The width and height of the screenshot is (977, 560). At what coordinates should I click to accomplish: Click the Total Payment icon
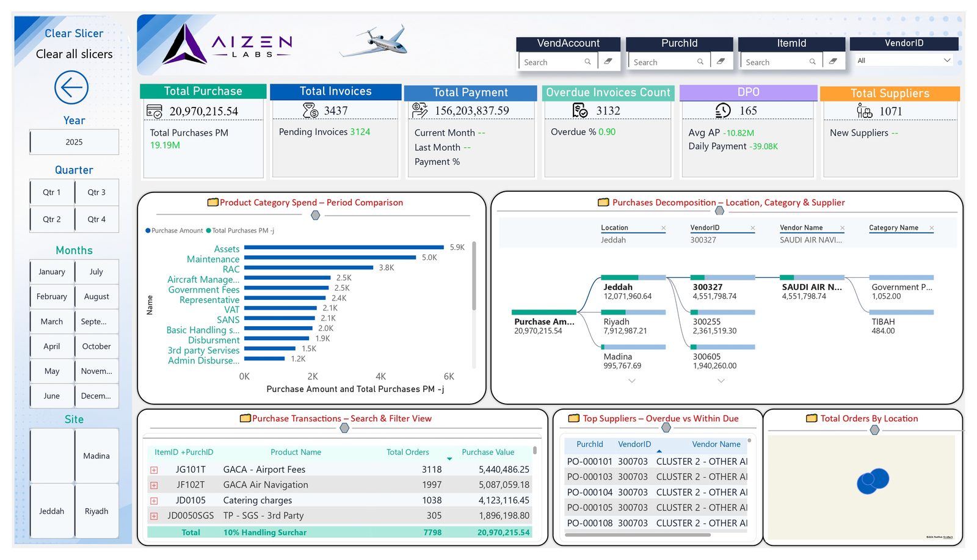pyautogui.click(x=419, y=111)
